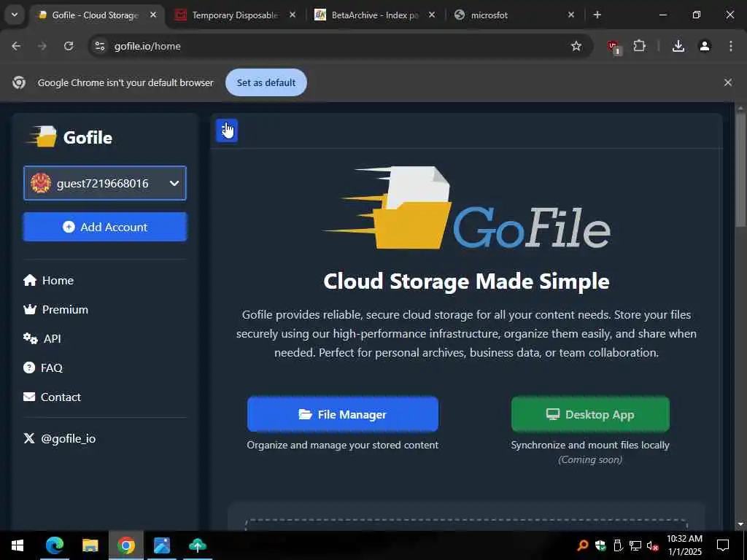Expand the guest7219668016 account dropdown
The height and width of the screenshot is (560, 747).
point(105,183)
